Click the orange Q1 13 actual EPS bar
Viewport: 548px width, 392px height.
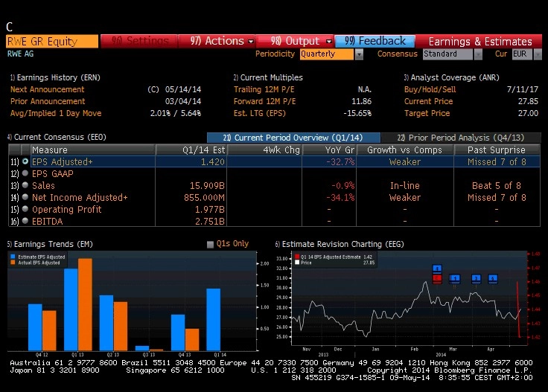click(x=86, y=304)
